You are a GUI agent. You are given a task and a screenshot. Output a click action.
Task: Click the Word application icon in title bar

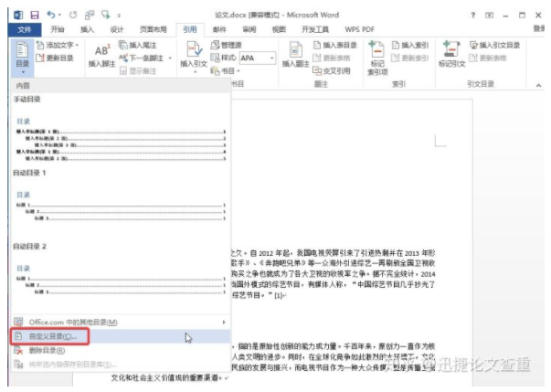click(x=18, y=16)
